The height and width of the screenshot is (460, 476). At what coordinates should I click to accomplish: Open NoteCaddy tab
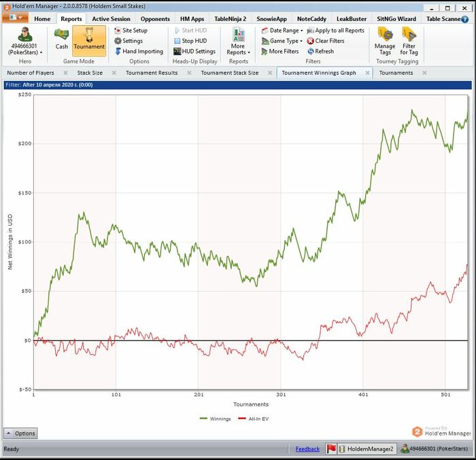[x=311, y=19]
